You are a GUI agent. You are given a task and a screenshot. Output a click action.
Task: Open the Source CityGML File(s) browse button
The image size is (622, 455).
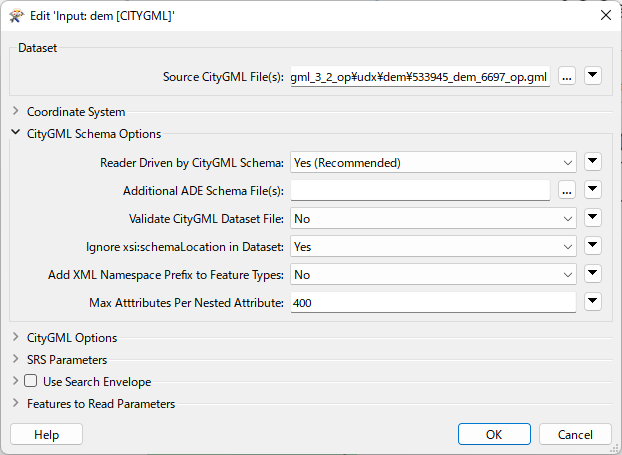(x=567, y=76)
